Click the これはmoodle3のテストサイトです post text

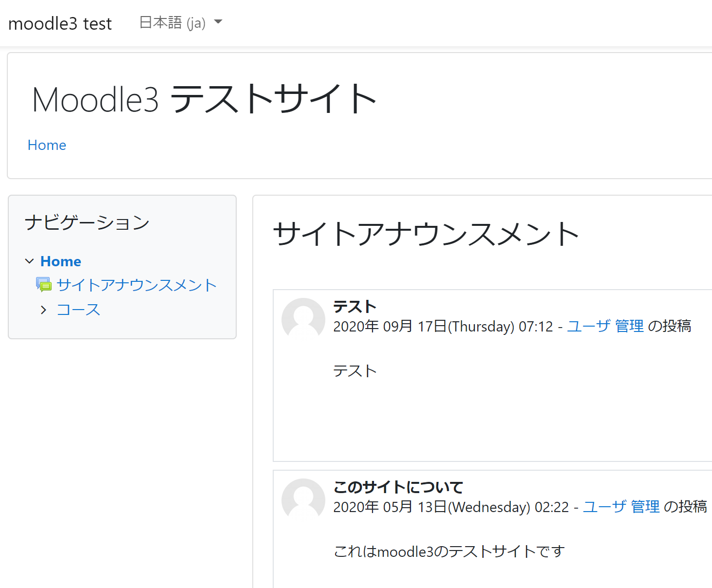tap(449, 551)
